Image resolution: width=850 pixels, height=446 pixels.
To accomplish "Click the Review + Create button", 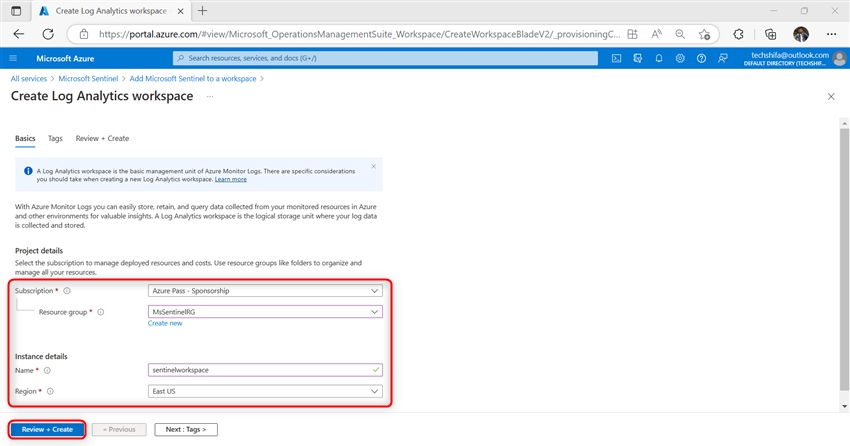I will point(47,430).
